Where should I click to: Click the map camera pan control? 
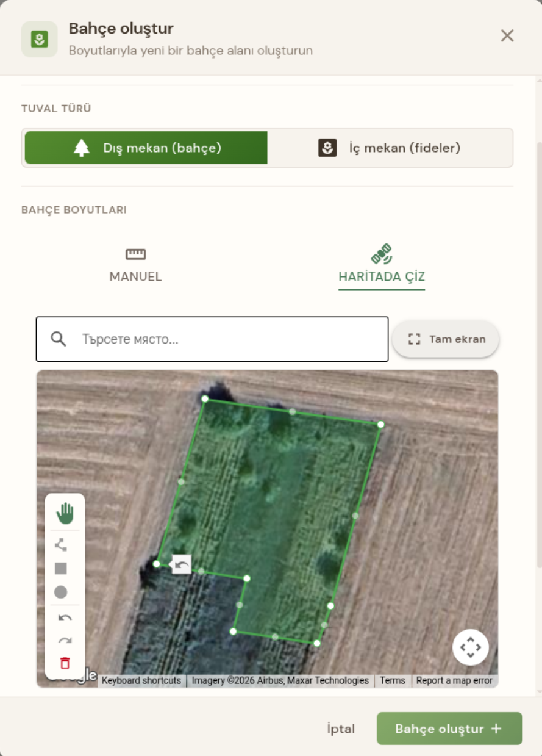[x=471, y=647]
